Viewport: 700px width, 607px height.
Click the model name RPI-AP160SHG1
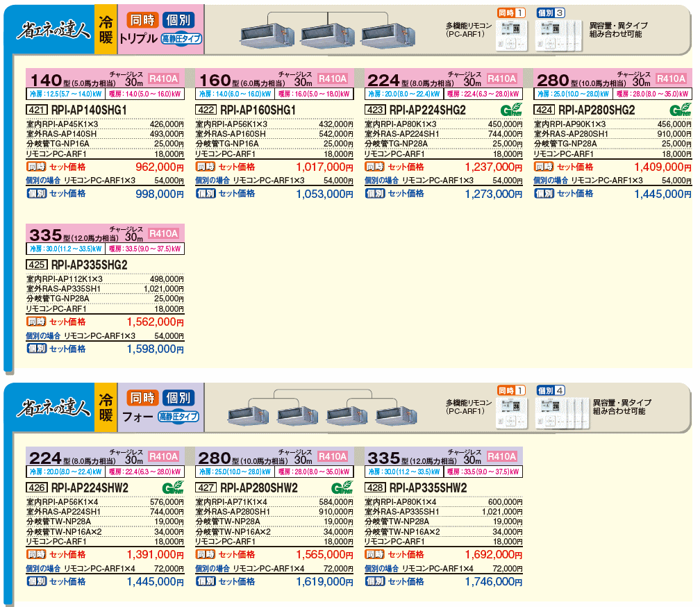[x=258, y=110]
